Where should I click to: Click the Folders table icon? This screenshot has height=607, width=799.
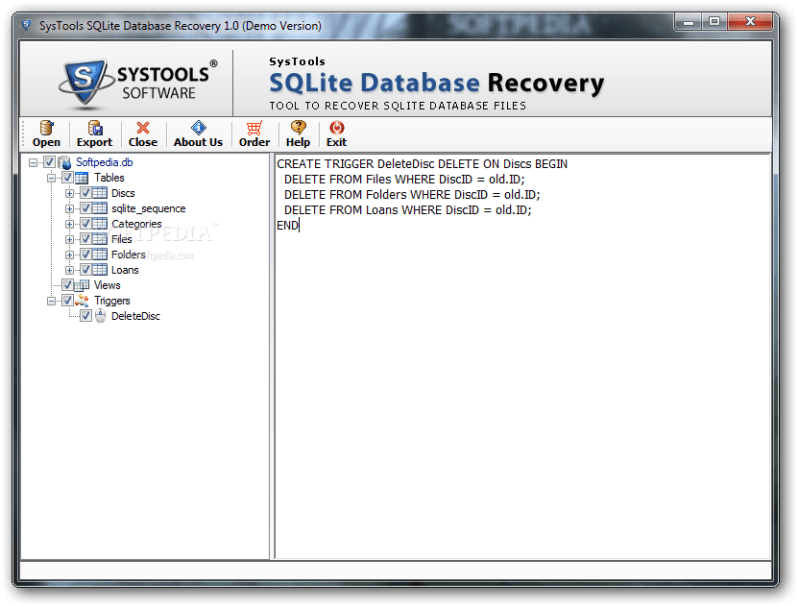(x=99, y=254)
